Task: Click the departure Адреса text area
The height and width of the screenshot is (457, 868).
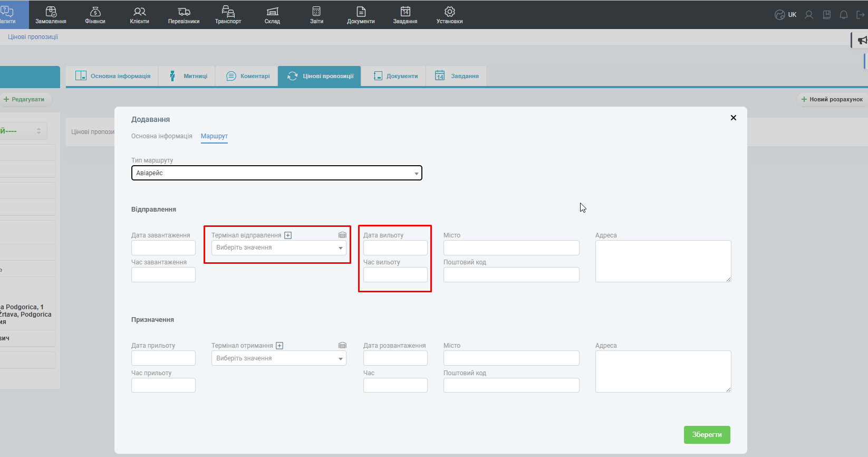Action: point(663,261)
